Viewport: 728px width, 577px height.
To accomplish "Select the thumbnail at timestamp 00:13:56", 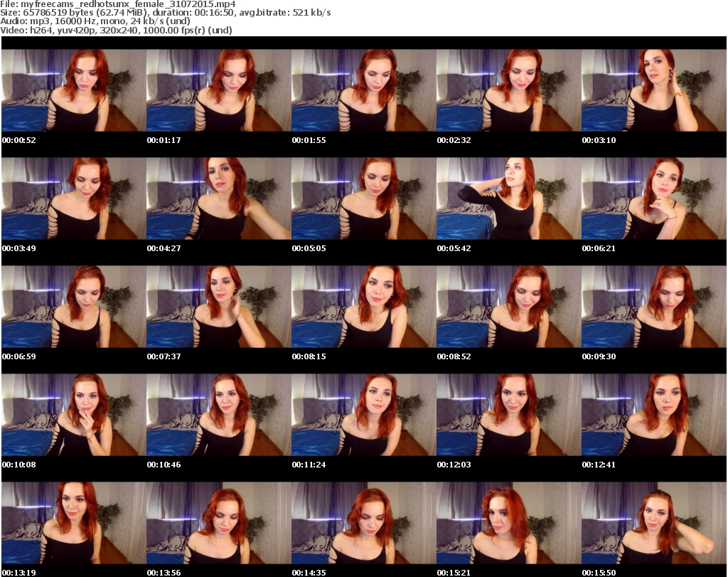I will pos(219,523).
